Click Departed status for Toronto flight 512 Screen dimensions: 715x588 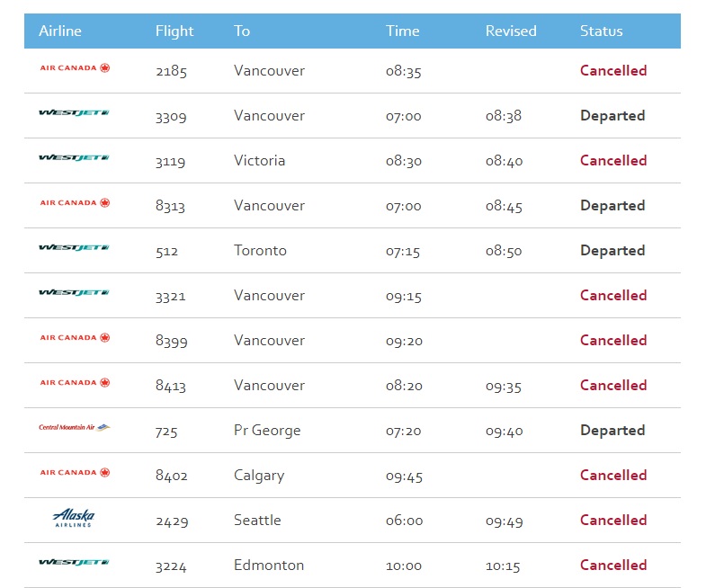click(612, 251)
